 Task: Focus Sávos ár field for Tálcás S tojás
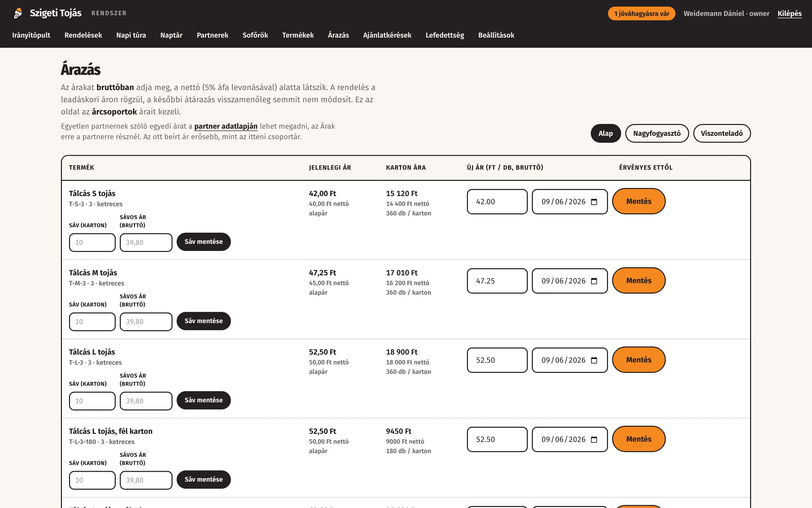(146, 242)
